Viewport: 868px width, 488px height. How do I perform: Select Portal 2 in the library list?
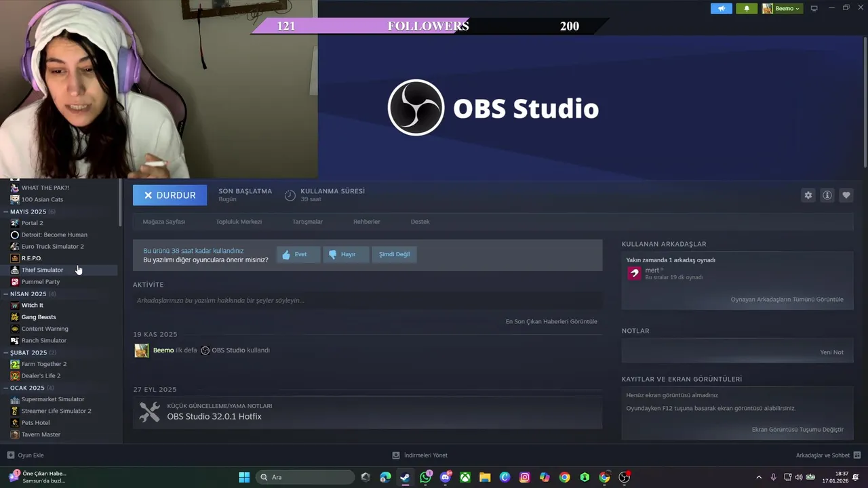(x=32, y=223)
